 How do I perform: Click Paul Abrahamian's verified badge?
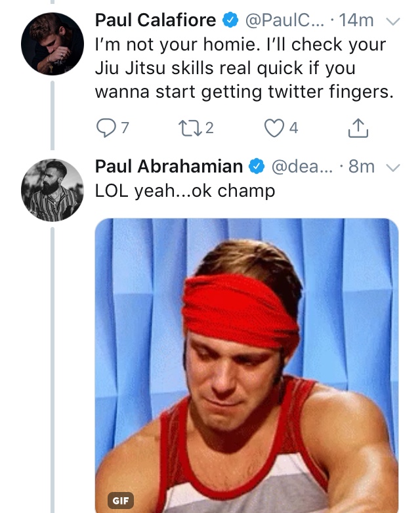click(257, 167)
